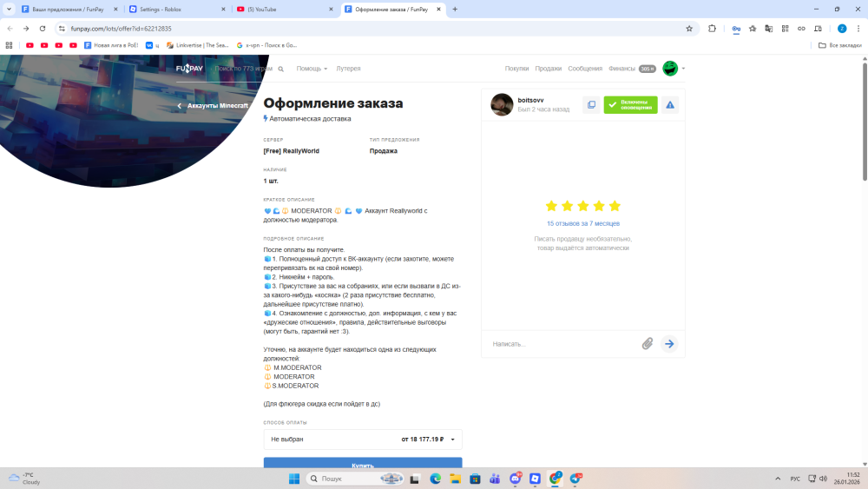Open File Explorer from taskbar
The width and height of the screenshot is (868, 489).
point(455,479)
